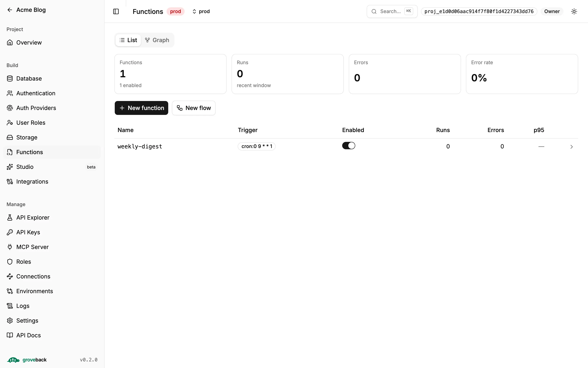Open Connections page
The width and height of the screenshot is (588, 368).
pyautogui.click(x=52, y=276)
